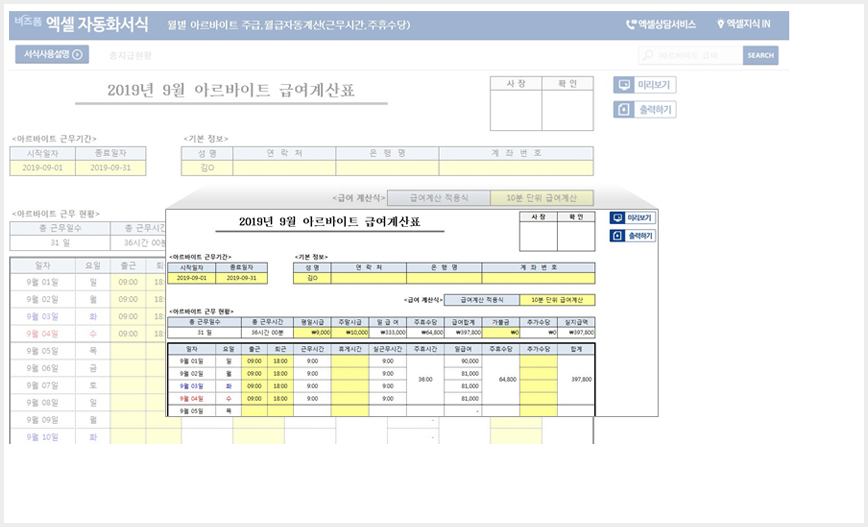Image resolution: width=868 pixels, height=527 pixels.
Task: Select background sheet start date 2019-09-01
Action: pyautogui.click(x=43, y=168)
